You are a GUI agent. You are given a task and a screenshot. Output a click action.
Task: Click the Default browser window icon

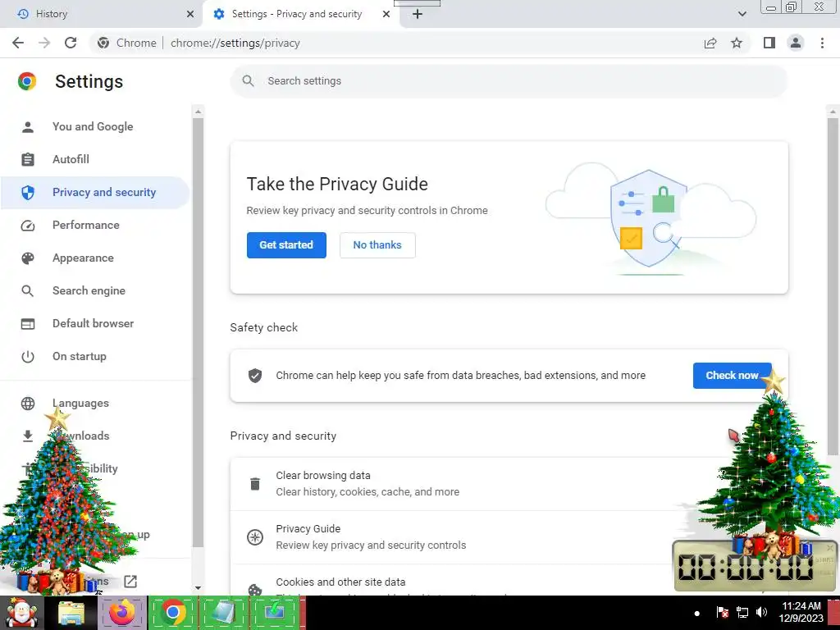(x=28, y=324)
